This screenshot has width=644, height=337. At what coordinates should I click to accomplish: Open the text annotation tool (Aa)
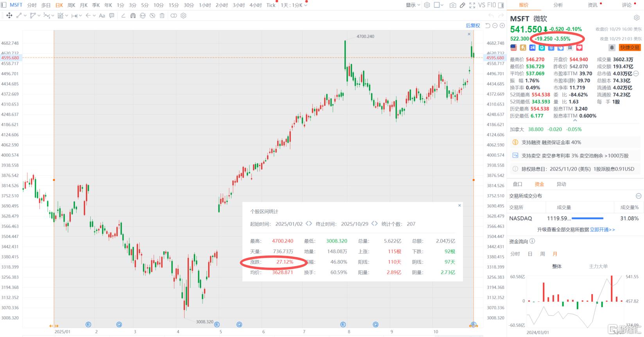(x=102, y=16)
